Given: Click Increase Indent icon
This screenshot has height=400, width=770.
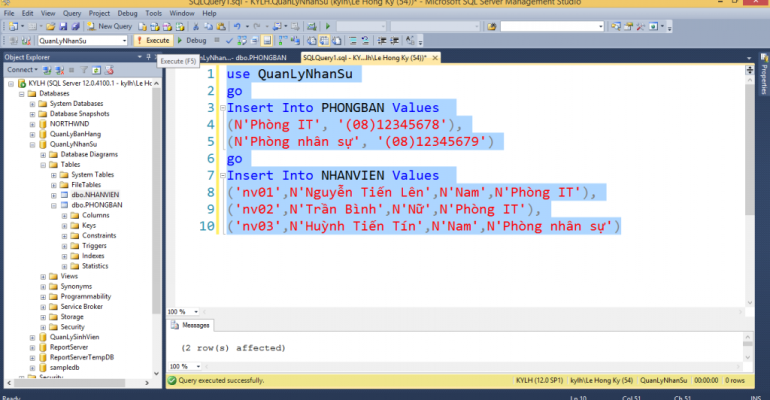Looking at the screenshot, I should coord(394,41).
